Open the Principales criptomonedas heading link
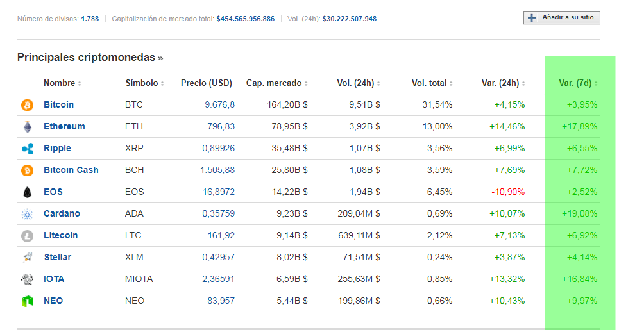Viewport: 644px width, 330px height. (90, 58)
